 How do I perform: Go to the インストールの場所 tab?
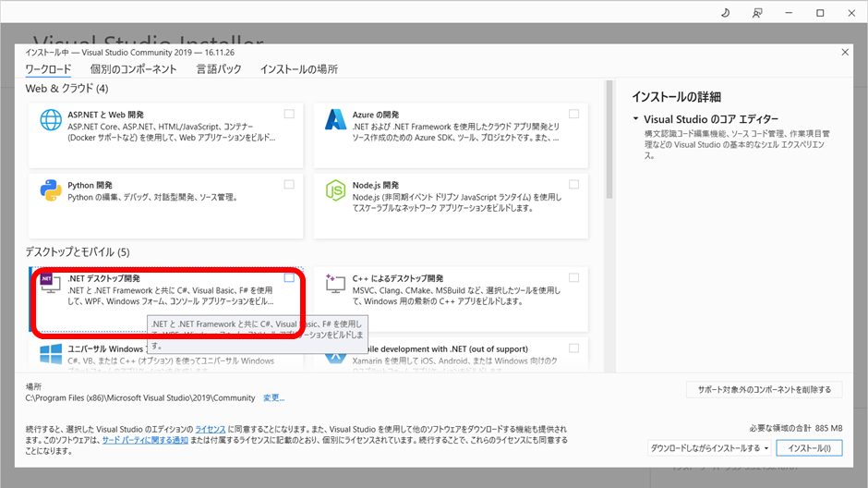coord(298,69)
